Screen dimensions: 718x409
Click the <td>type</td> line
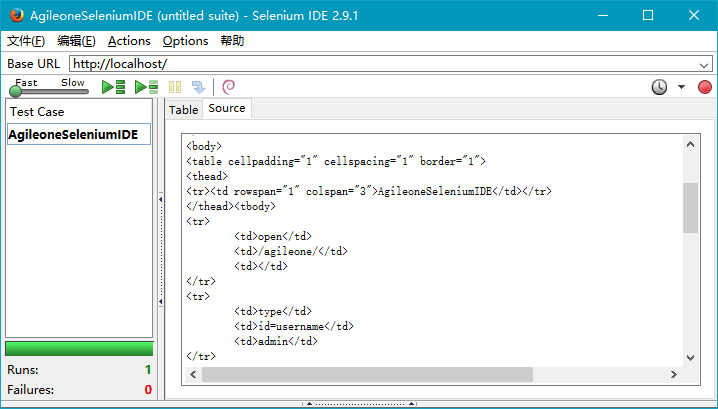point(273,311)
